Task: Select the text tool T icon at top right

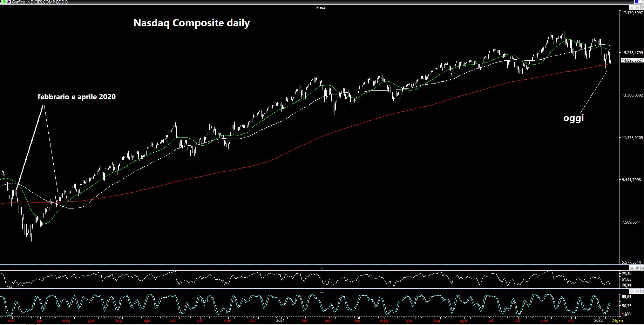Action: point(641,2)
